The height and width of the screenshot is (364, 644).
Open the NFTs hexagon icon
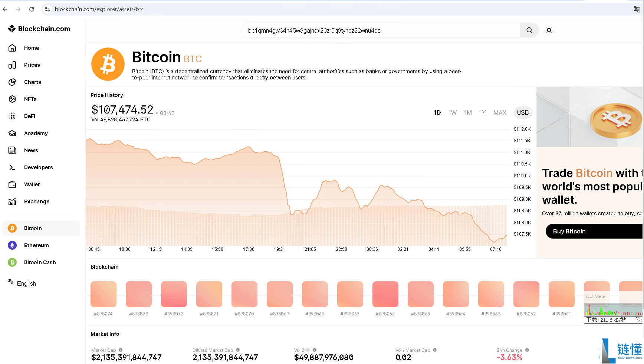pyautogui.click(x=12, y=99)
